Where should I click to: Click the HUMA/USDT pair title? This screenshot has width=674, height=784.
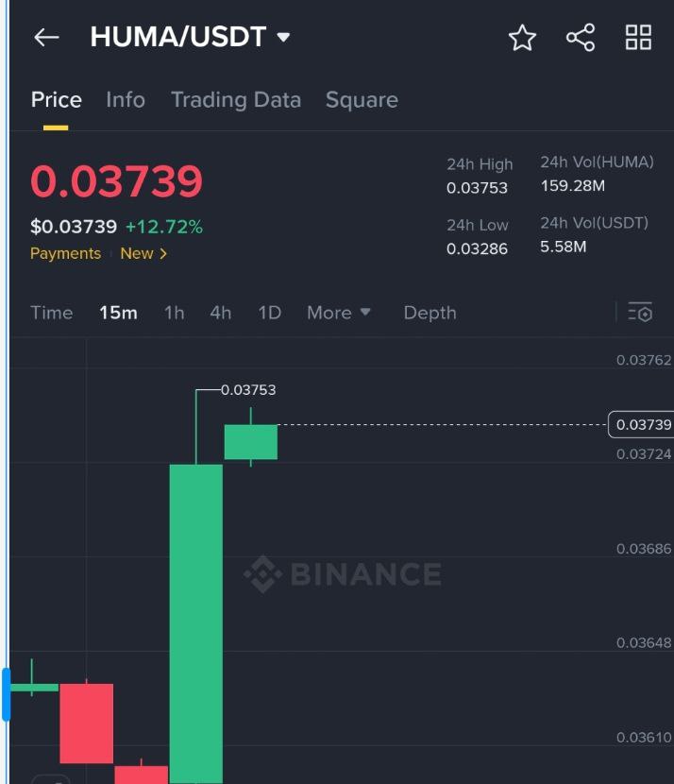pos(177,37)
